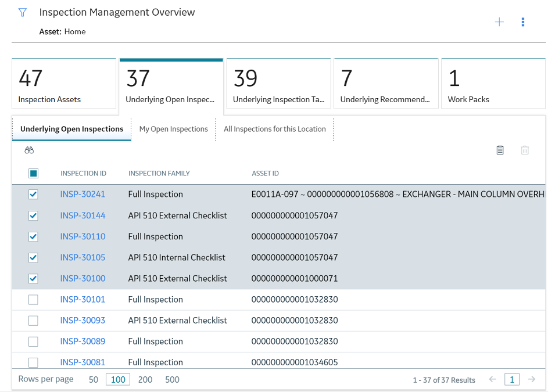Click INSP-30101 asset ID 000000000001032830

click(295, 300)
